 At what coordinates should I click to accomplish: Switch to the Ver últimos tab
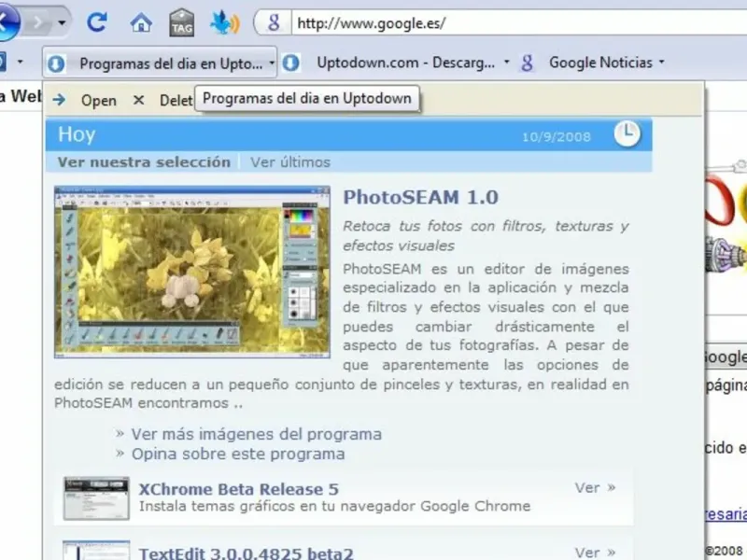point(290,161)
